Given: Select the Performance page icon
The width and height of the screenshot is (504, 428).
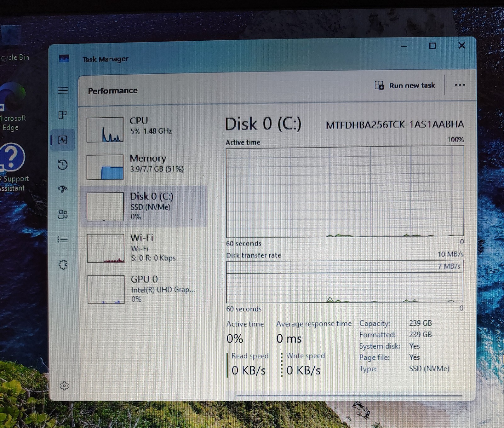Looking at the screenshot, I should click(63, 140).
